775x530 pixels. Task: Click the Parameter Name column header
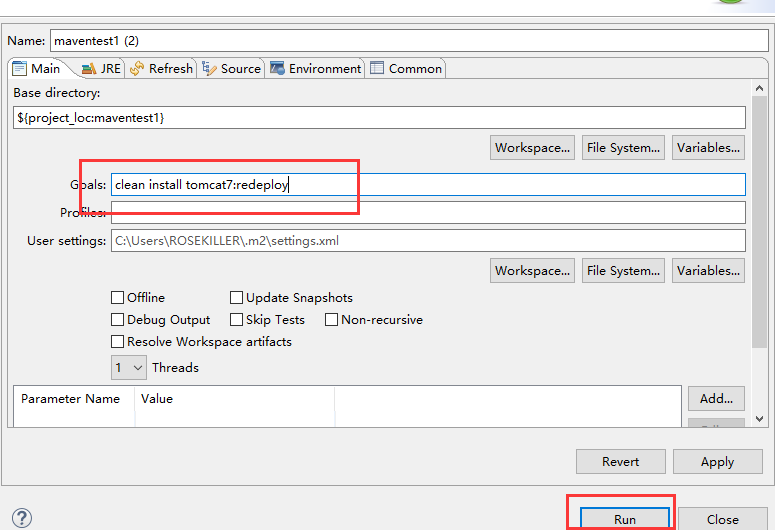[74, 398]
